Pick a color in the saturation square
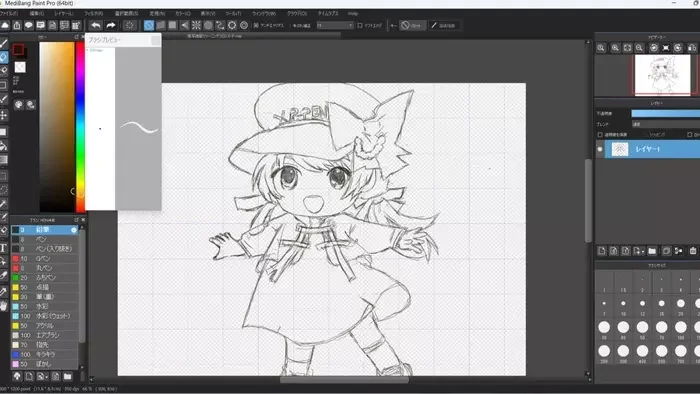The width and height of the screenshot is (700, 394). 57,127
